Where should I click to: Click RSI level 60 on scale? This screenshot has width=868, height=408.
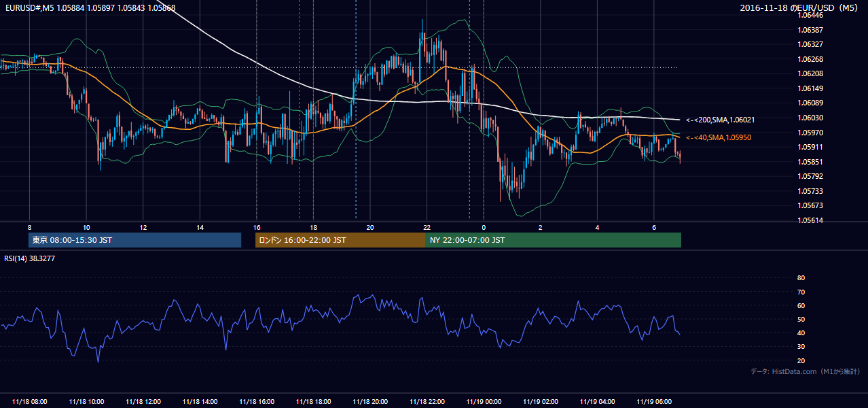coord(801,305)
